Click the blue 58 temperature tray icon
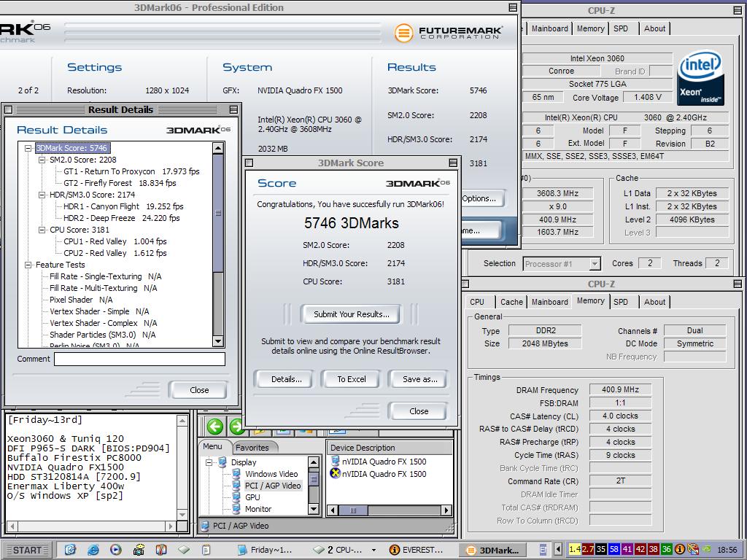Image resolution: width=747 pixels, height=560 pixels. pos(614,550)
